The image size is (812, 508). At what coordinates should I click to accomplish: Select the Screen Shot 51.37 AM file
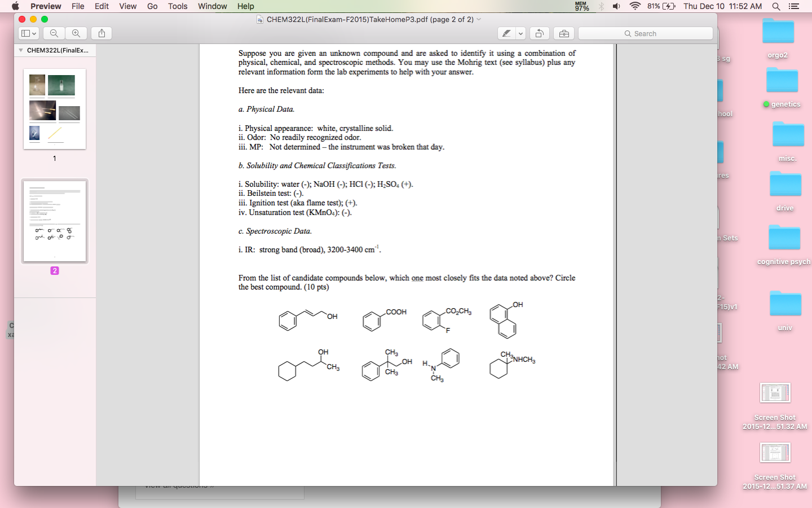tap(775, 466)
